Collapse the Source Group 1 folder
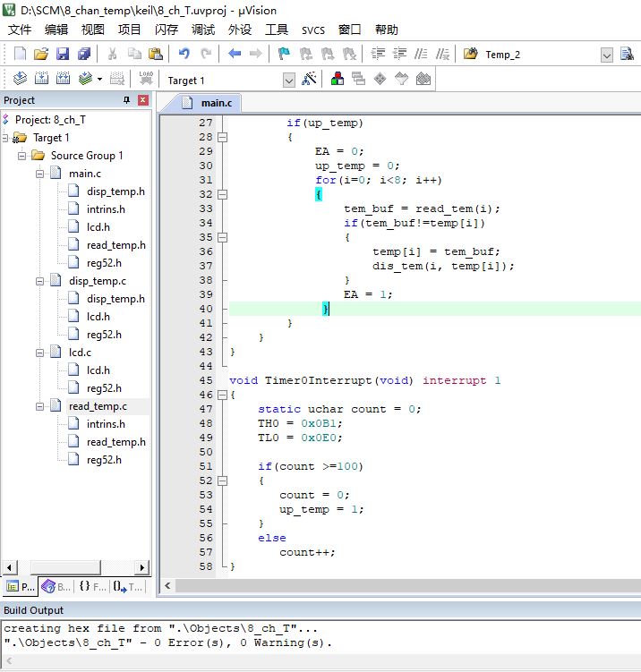The height and width of the screenshot is (672, 641). [21, 156]
